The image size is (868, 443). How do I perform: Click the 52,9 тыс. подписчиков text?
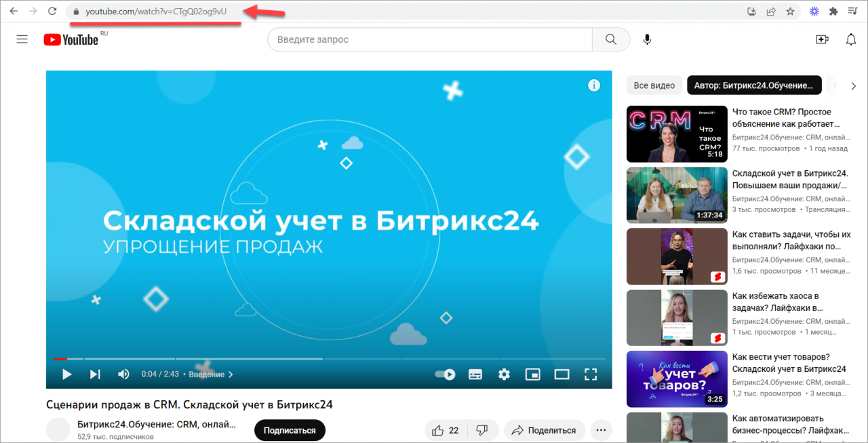(115, 437)
